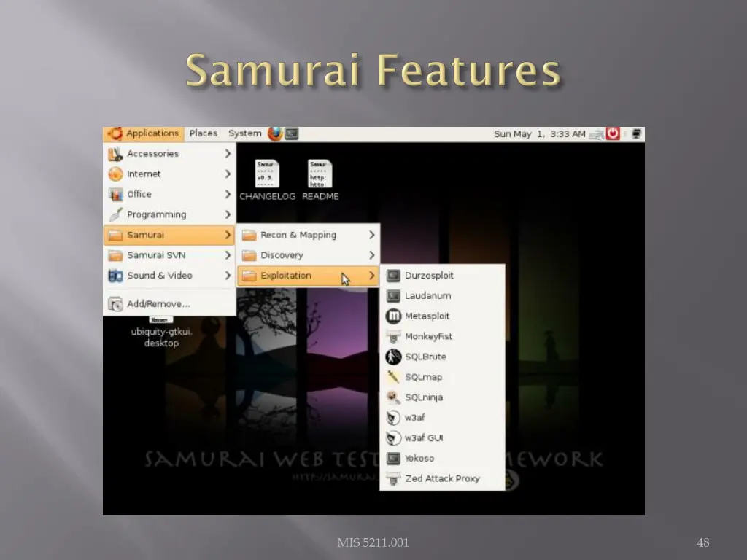Click the Internet globe icon

coord(115,174)
